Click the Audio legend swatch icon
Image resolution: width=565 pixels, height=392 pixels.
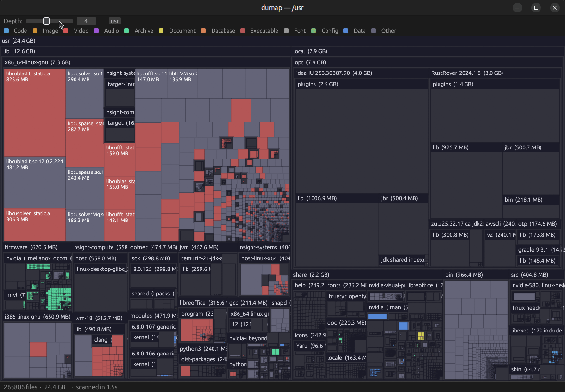point(96,31)
